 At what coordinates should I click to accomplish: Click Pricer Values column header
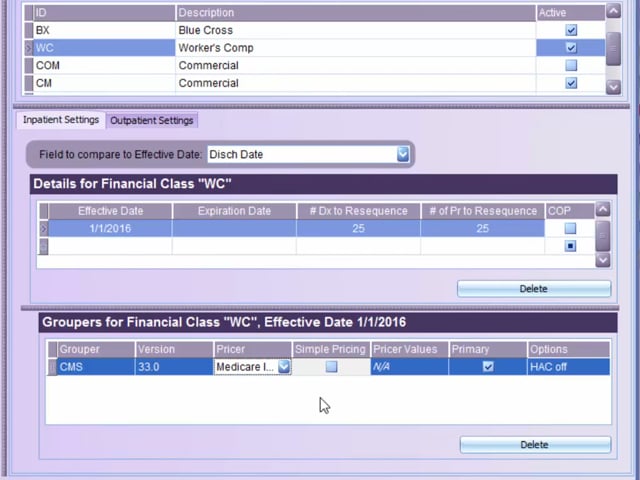409,349
